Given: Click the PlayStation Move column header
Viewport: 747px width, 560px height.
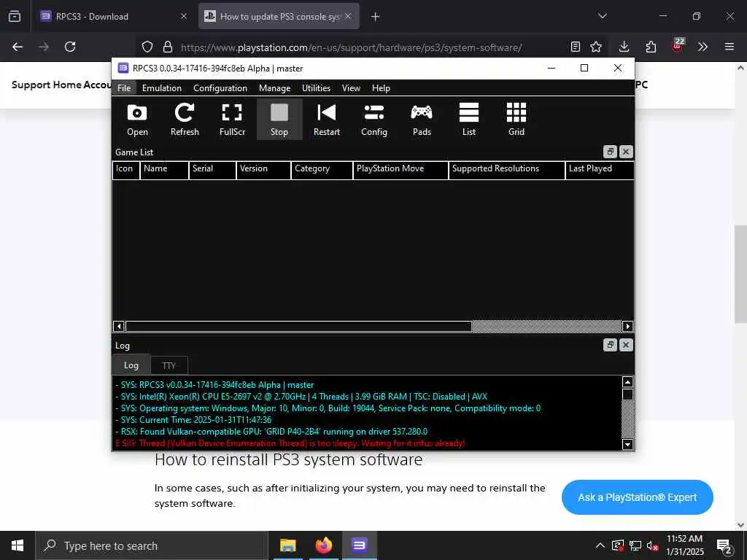Looking at the screenshot, I should (x=400, y=170).
